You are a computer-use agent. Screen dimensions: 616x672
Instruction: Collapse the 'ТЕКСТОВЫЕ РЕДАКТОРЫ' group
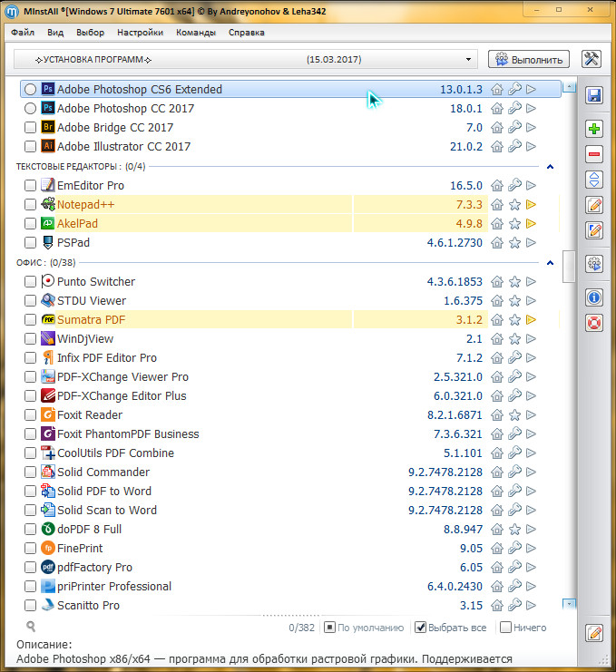[550, 166]
